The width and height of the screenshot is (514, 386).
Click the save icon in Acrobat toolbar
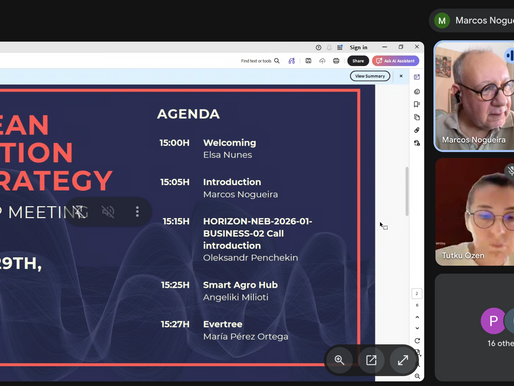308,61
